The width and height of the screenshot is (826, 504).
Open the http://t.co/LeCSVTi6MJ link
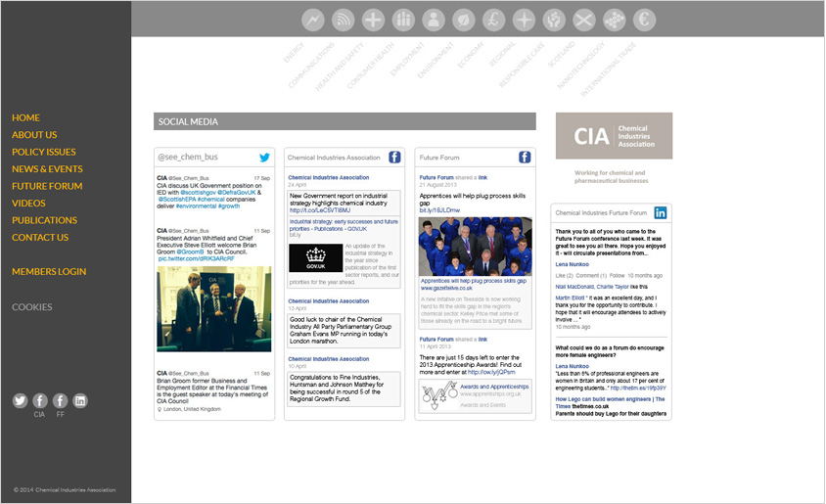320,210
